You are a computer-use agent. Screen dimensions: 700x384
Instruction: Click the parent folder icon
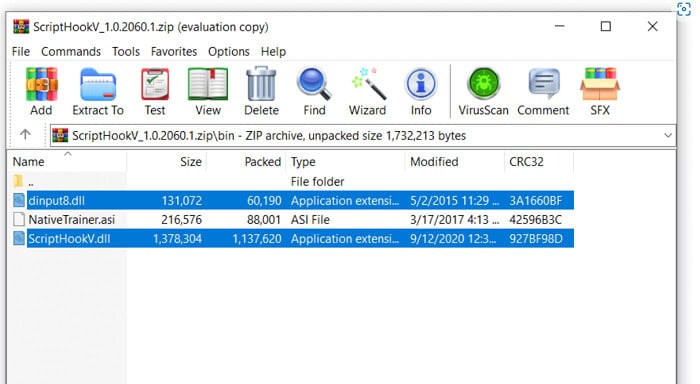point(18,181)
